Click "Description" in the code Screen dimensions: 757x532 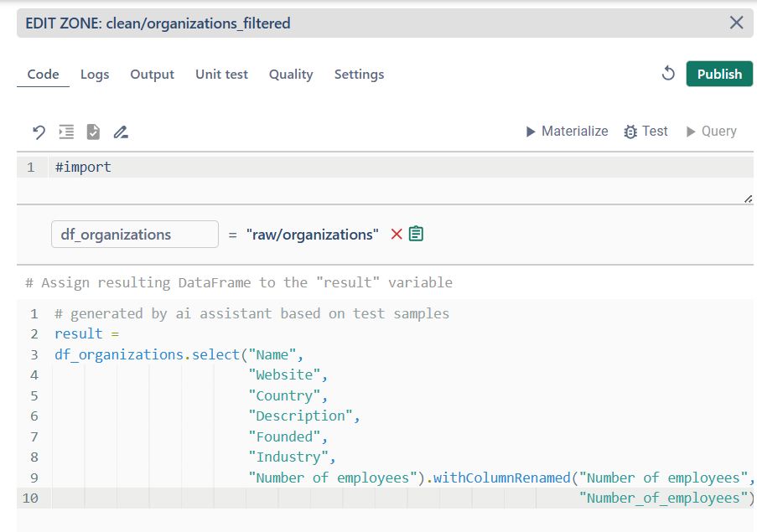click(x=301, y=416)
